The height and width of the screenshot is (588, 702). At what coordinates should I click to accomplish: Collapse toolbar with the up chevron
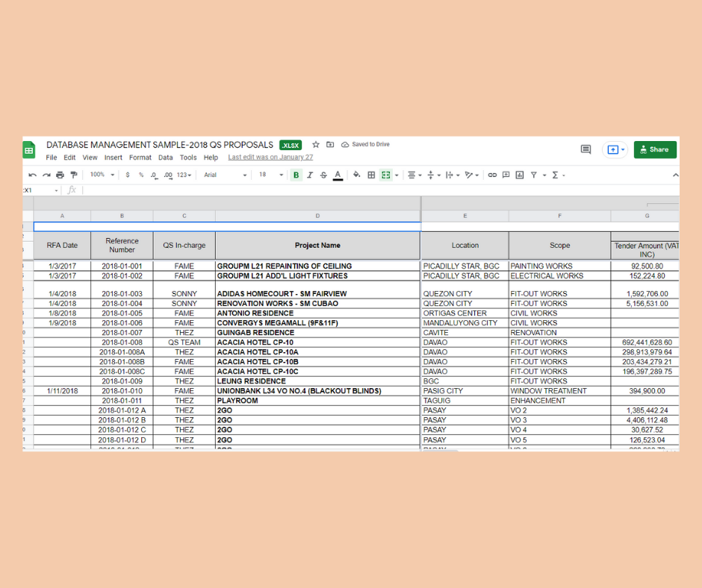pyautogui.click(x=675, y=175)
